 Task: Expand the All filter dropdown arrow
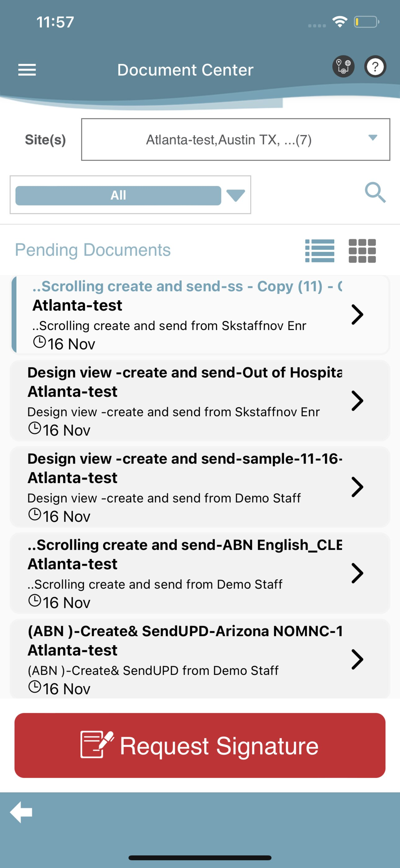pyautogui.click(x=236, y=196)
